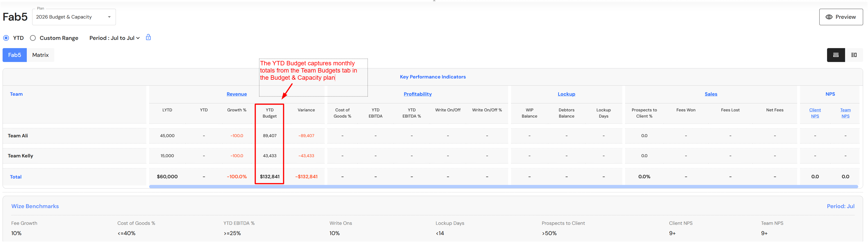
Task: Open the Plan dropdown showing 2026 Budget & Capacity
Action: coord(74,17)
